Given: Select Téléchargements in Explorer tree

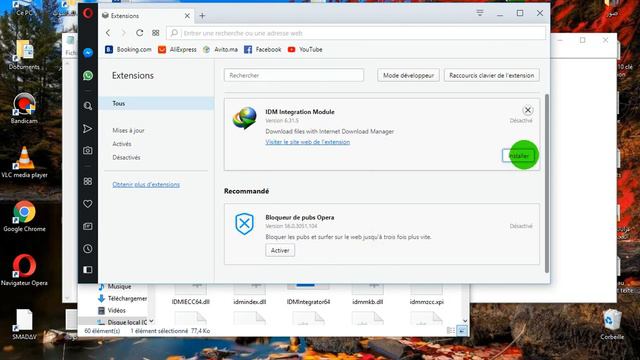Looking at the screenshot, I should pos(122,298).
